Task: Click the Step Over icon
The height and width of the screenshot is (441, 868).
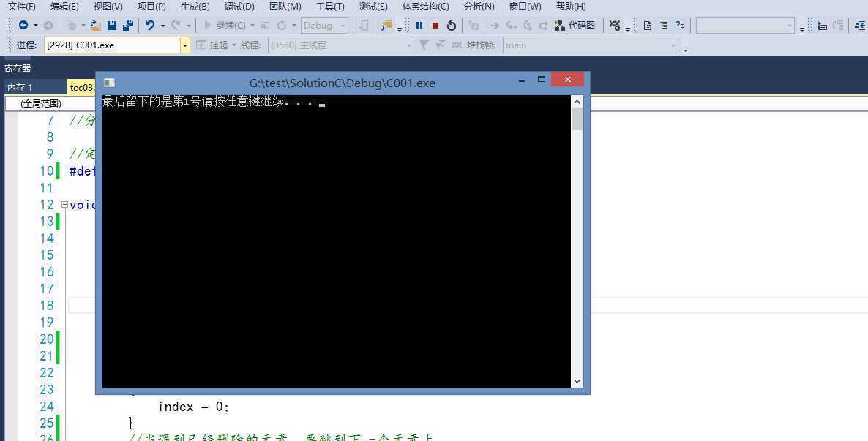Action: (x=528, y=26)
